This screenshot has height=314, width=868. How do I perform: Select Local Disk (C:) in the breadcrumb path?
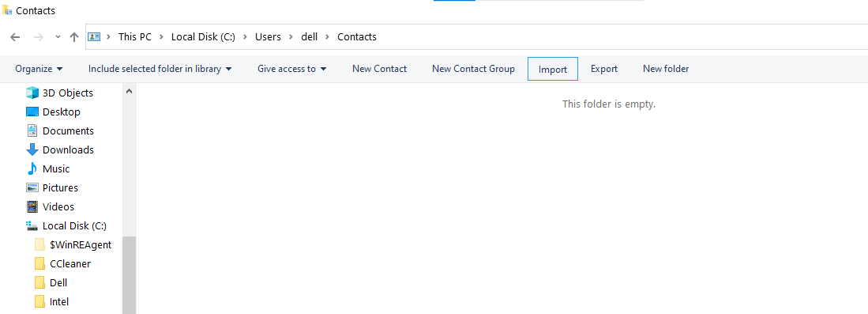(203, 37)
